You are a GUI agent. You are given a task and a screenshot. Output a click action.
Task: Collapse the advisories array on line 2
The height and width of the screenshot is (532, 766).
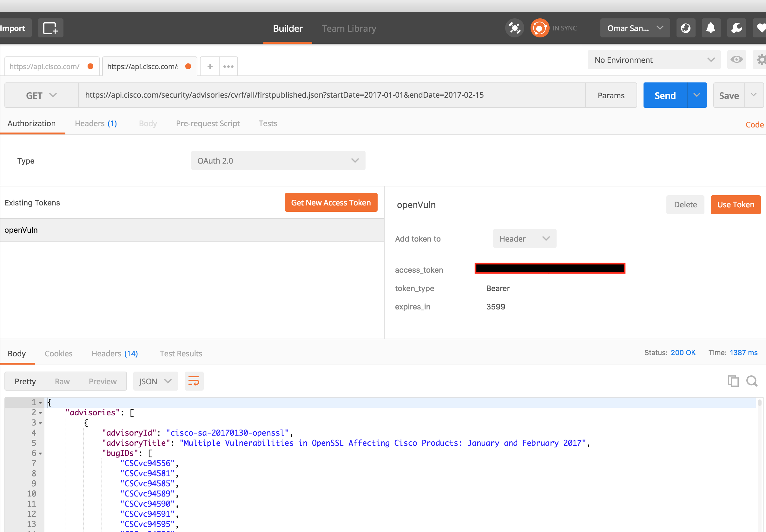click(40, 413)
